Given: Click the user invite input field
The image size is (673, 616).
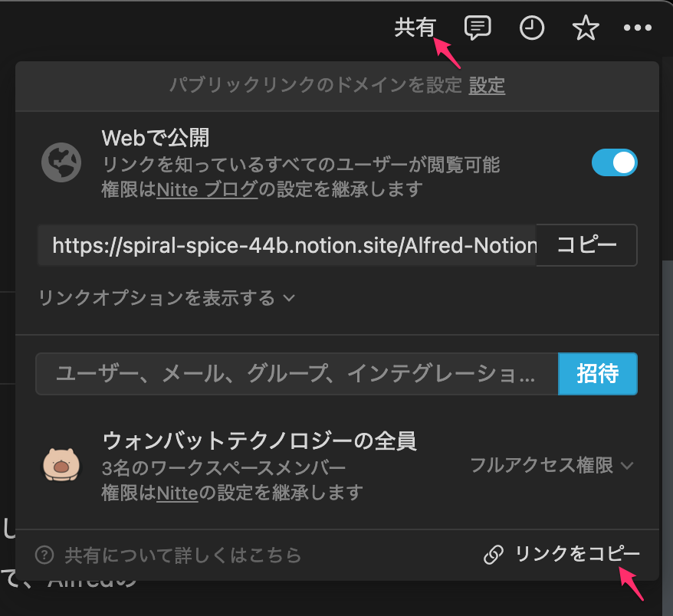Looking at the screenshot, I should [x=297, y=374].
